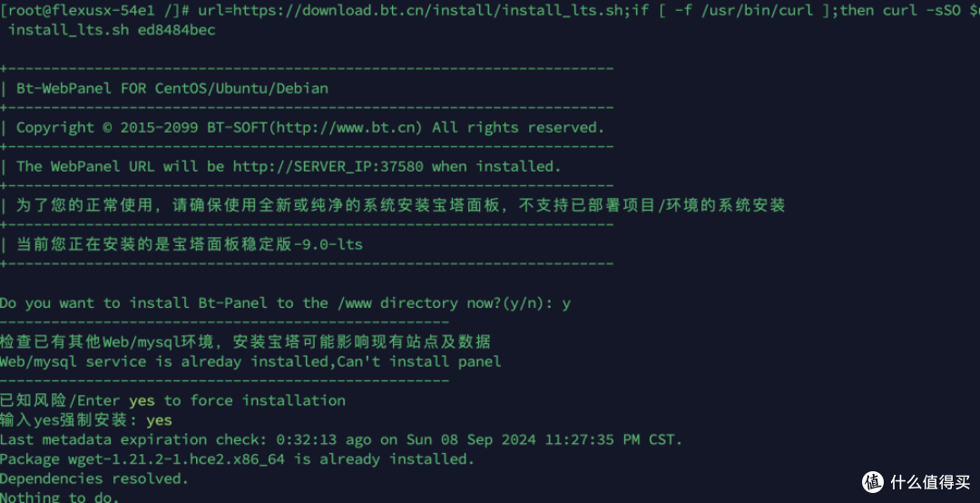Click the "Bt-WebPanel FOR CentOS/Ubuntu/Debian" title line
Viewport: 980px width, 503px height.
click(172, 88)
